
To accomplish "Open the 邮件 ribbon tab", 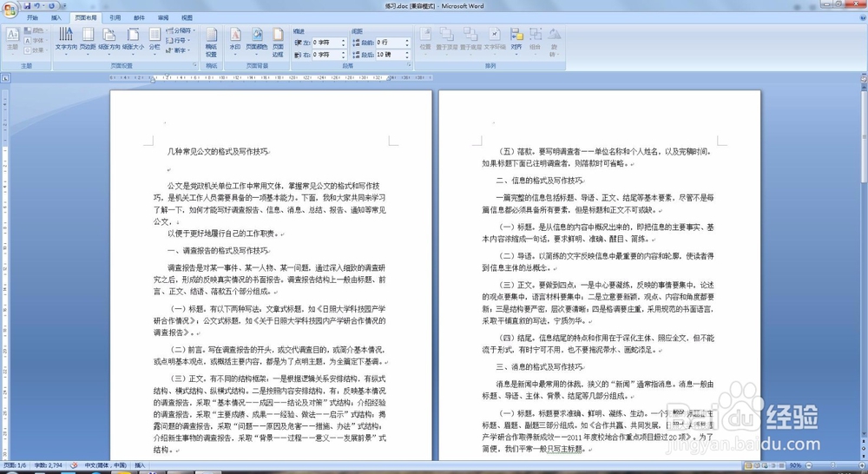I will coord(139,17).
